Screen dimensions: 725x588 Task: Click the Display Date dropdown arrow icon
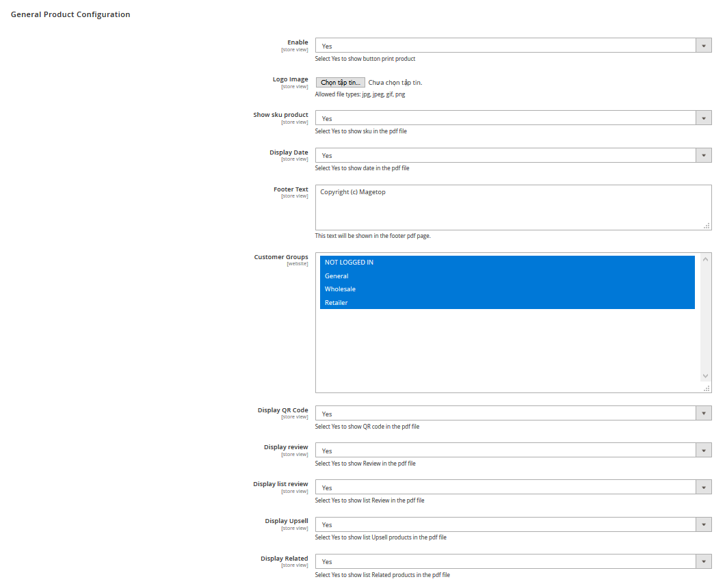(x=704, y=156)
